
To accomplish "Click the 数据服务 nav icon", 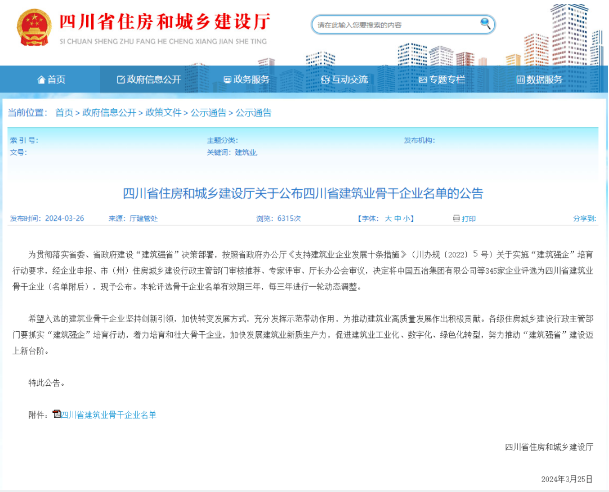I will click(518, 79).
